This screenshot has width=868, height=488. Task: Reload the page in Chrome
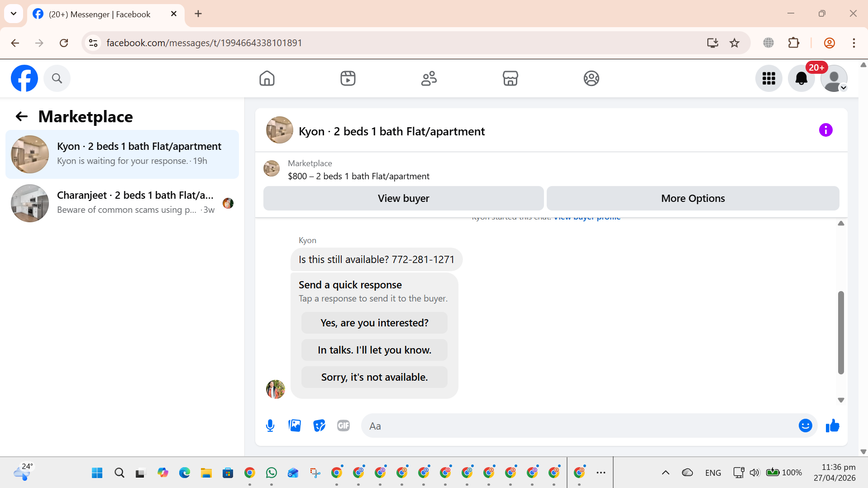pyautogui.click(x=64, y=43)
